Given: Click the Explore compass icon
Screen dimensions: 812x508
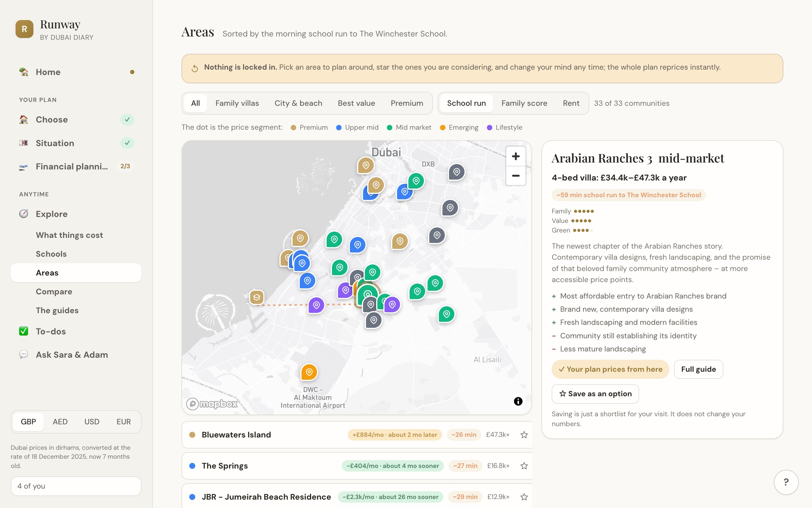Looking at the screenshot, I should tap(24, 214).
